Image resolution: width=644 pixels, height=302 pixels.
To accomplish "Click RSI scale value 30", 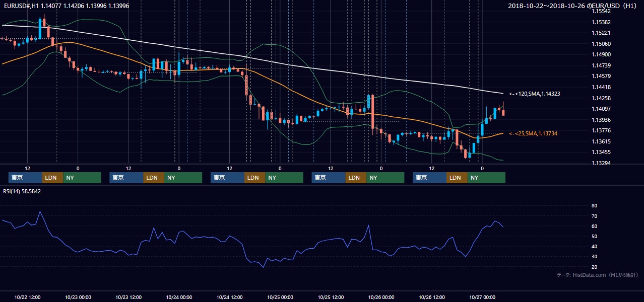I will point(594,257).
